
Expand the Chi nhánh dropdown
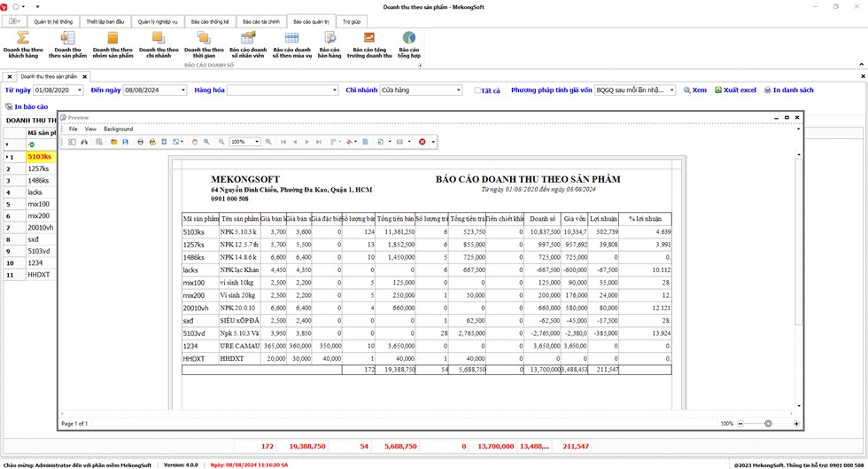(x=458, y=90)
